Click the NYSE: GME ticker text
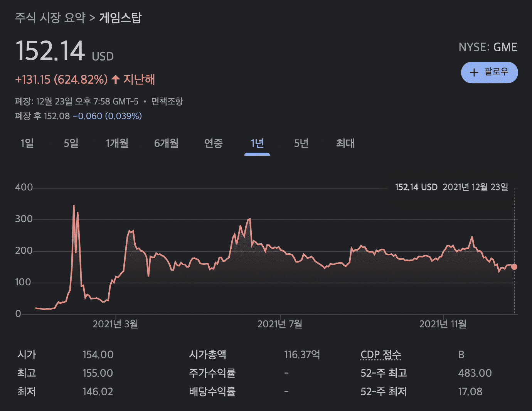 (x=488, y=47)
